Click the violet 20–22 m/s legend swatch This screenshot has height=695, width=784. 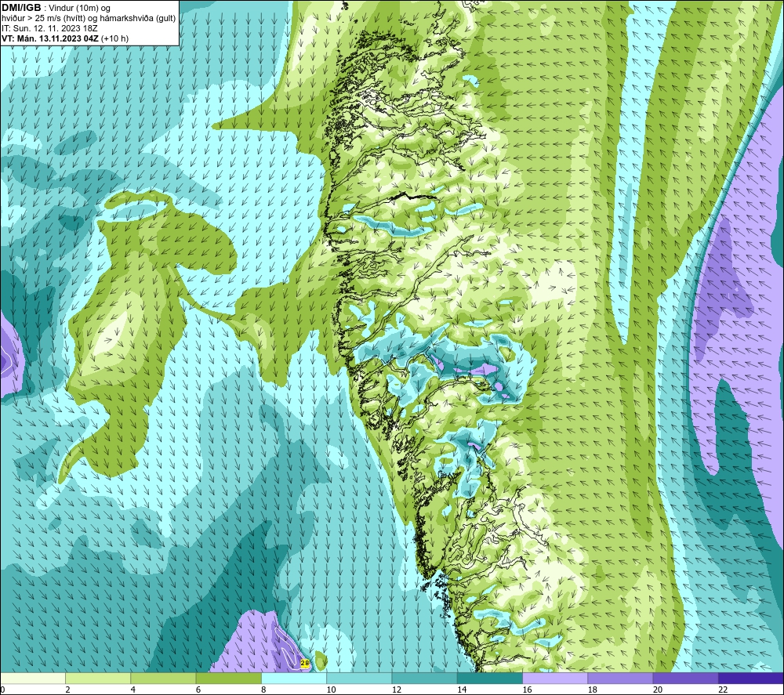[x=686, y=678]
